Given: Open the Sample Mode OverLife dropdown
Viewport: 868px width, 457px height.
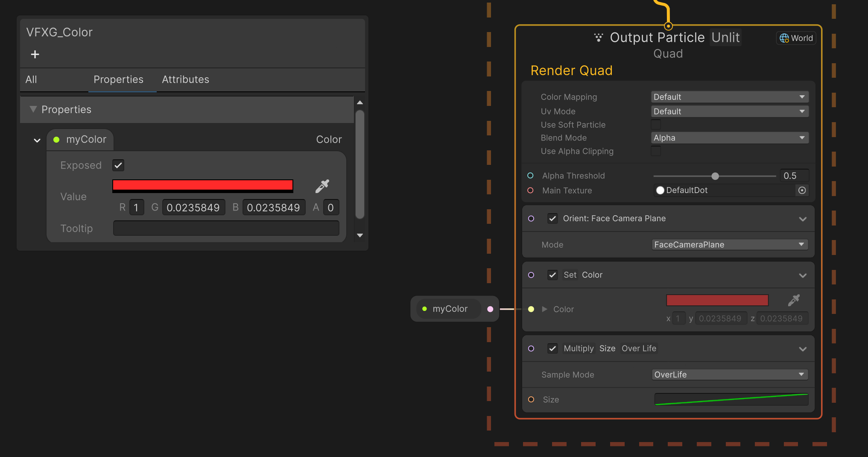Looking at the screenshot, I should tap(729, 374).
